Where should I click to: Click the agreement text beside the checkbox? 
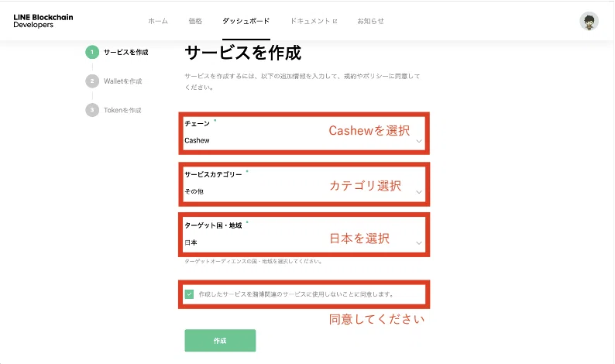297,294
